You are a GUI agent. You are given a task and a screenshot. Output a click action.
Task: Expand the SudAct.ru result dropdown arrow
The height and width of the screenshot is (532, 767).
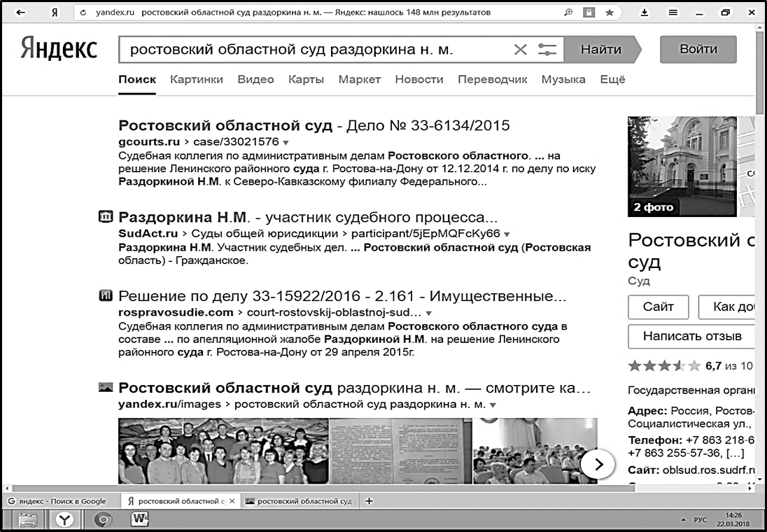(x=507, y=234)
